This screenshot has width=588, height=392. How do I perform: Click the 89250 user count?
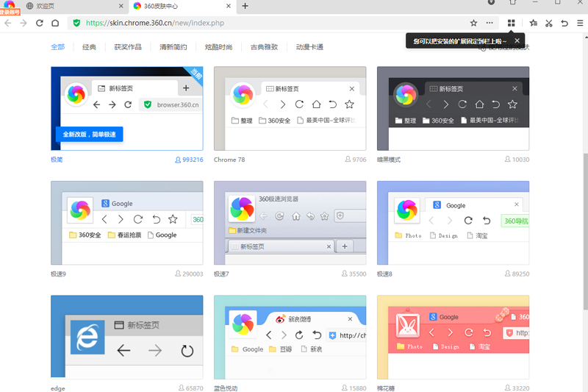click(517, 274)
